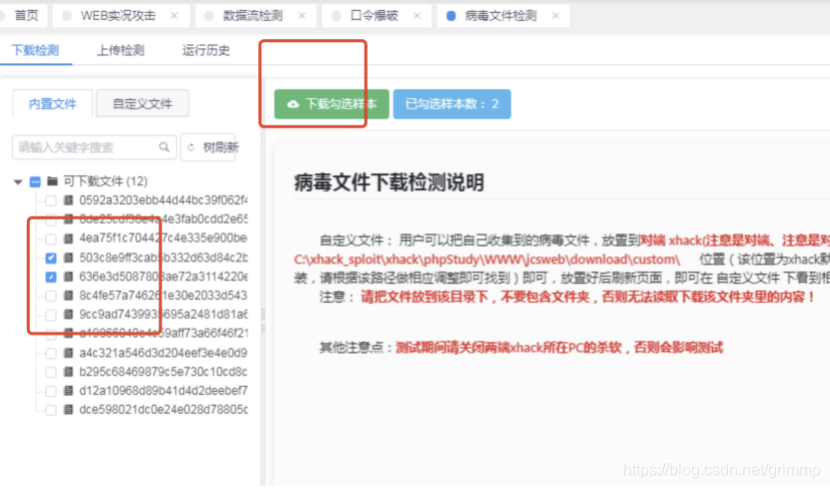Screen dimensions: 830x488
Task: Select file name a4c321a546d3d204eef3e4e0d9
Action: pos(163,353)
